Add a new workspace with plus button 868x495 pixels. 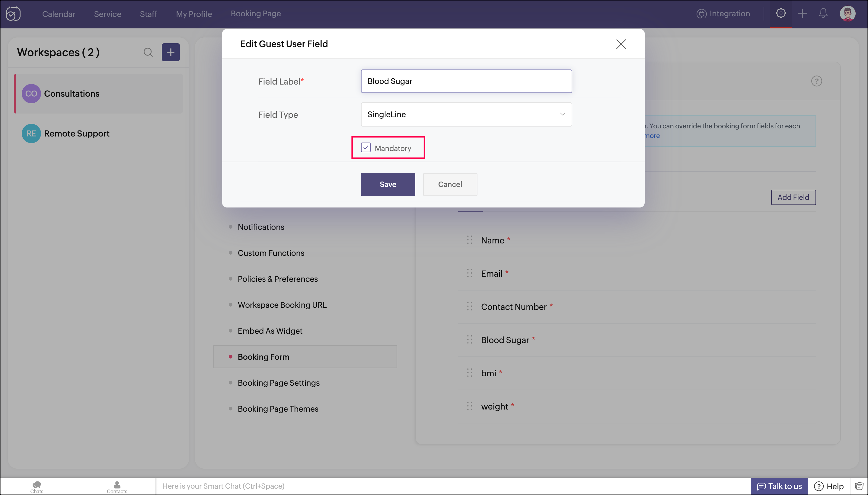(x=171, y=52)
